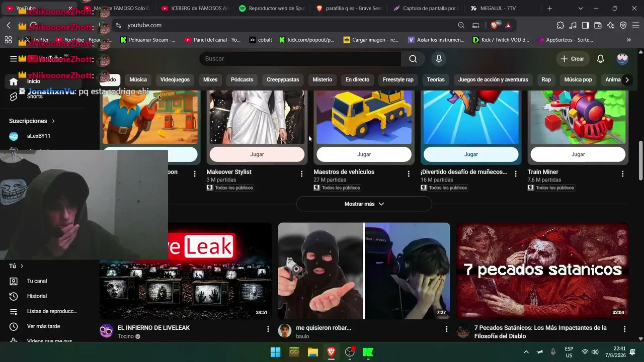
Task: Click Jugar under the Divertido desafío game
Action: 471,154
